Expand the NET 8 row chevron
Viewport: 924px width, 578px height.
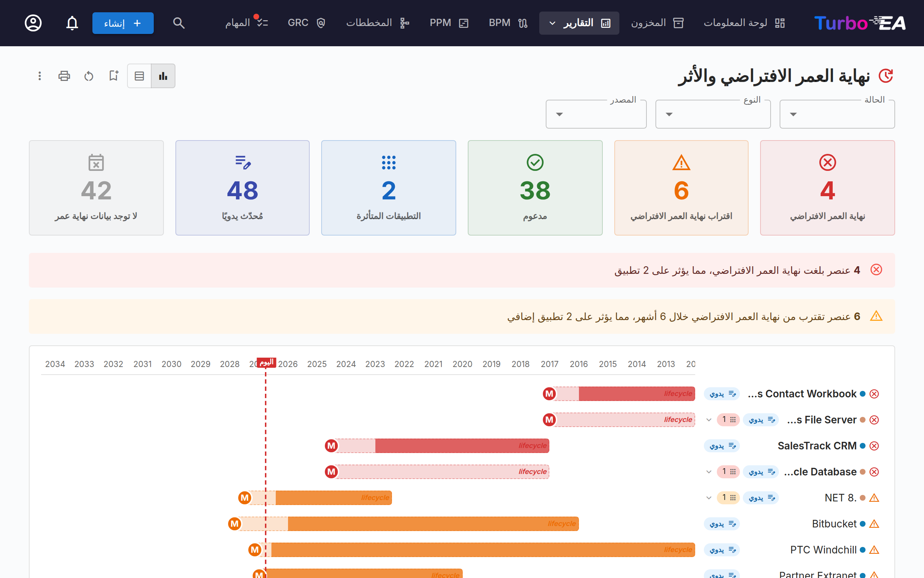coord(709,498)
